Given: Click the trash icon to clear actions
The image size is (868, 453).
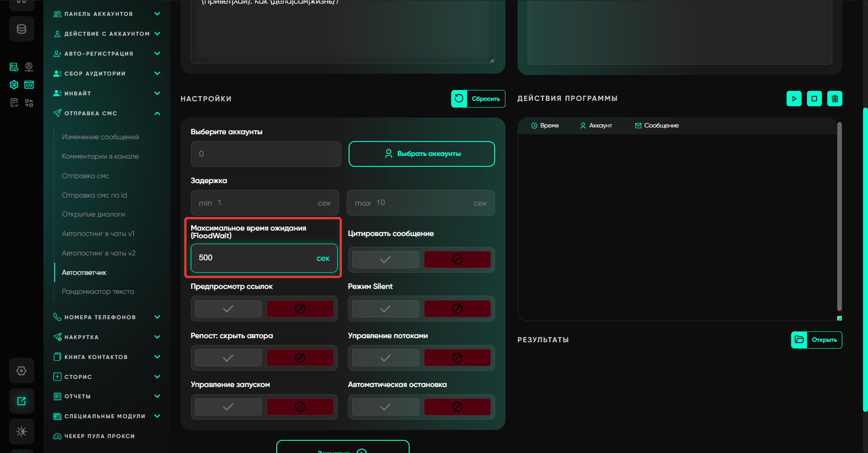Looking at the screenshot, I should click(x=835, y=99).
